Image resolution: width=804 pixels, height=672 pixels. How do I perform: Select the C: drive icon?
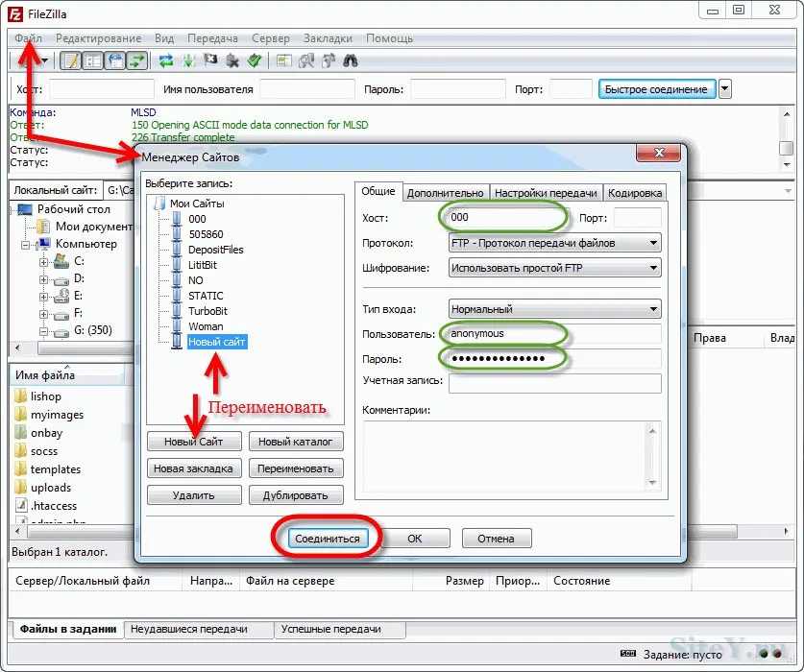pos(61,261)
